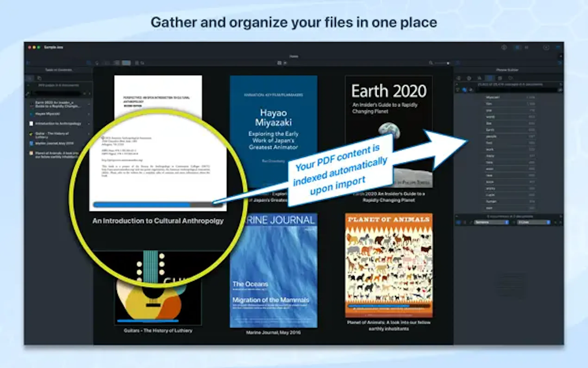Viewport: 588px width, 368px height.
Task: Select the Miyazaki phrase in concept list
Action: pyautogui.click(x=493, y=97)
